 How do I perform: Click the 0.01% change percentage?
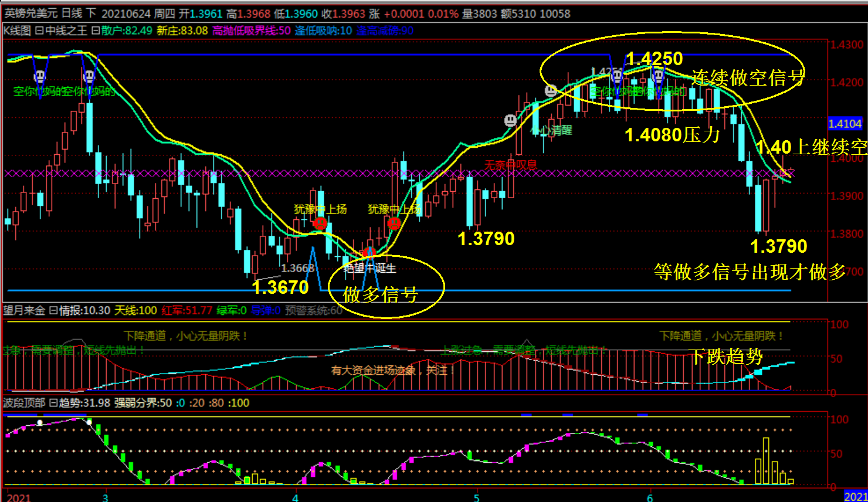(x=443, y=13)
